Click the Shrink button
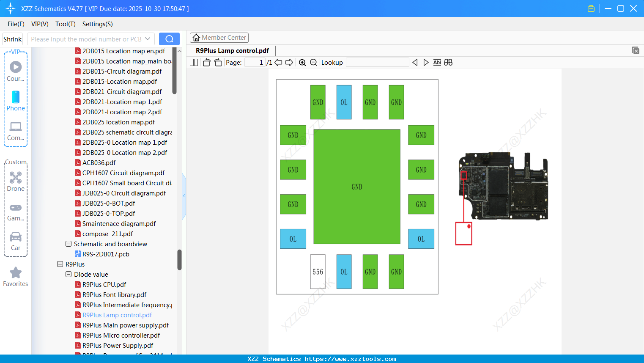Screen dimensions: 644x363 [x=13, y=39]
